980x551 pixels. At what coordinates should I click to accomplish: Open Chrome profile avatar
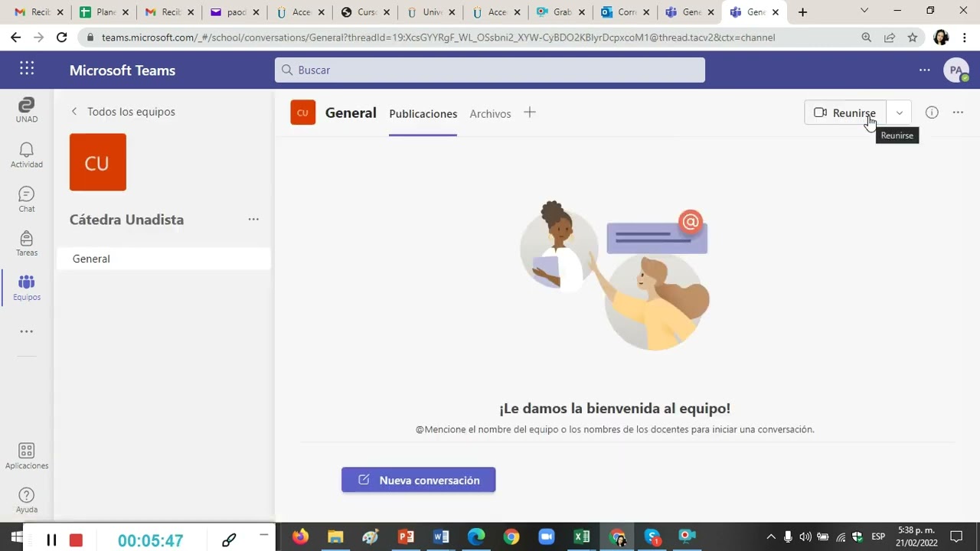pyautogui.click(x=941, y=37)
